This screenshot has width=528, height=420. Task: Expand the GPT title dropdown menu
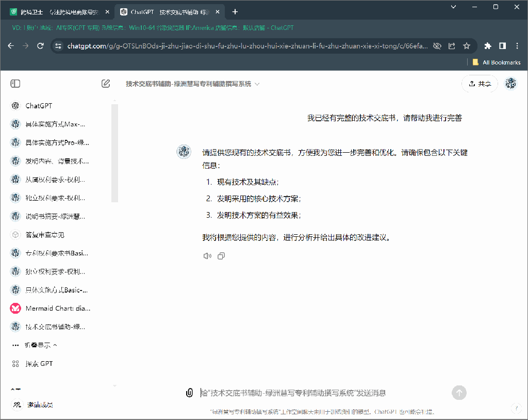click(x=257, y=84)
